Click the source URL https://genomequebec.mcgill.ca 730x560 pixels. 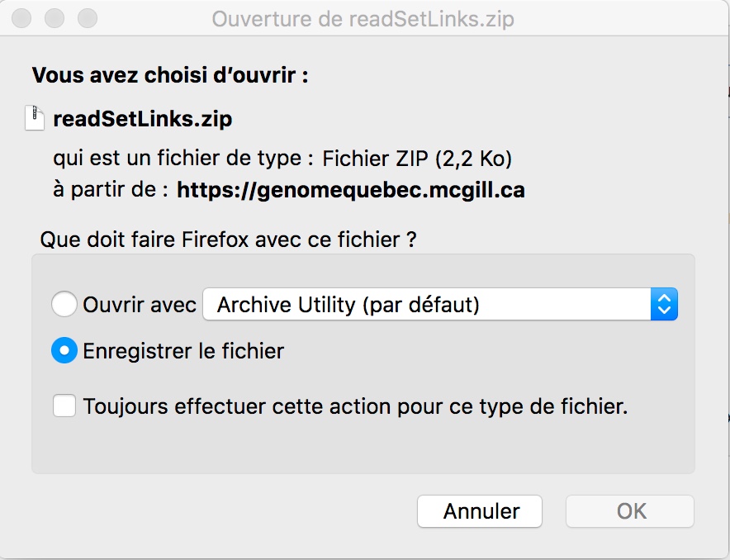click(x=351, y=190)
